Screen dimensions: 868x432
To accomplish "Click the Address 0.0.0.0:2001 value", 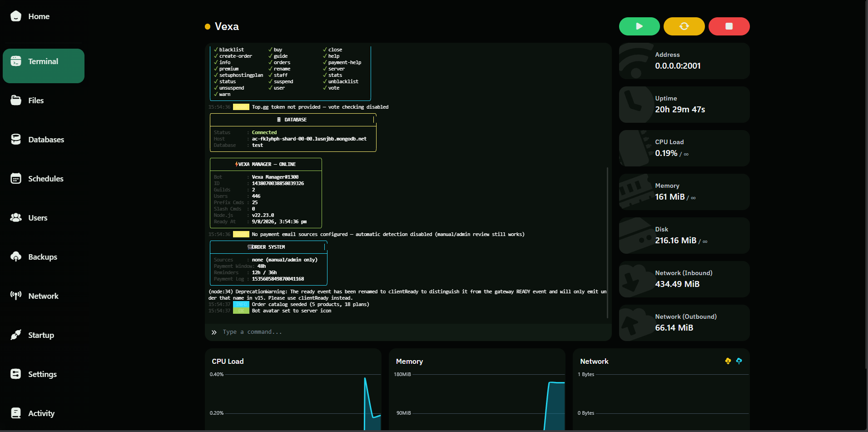I will tap(678, 66).
